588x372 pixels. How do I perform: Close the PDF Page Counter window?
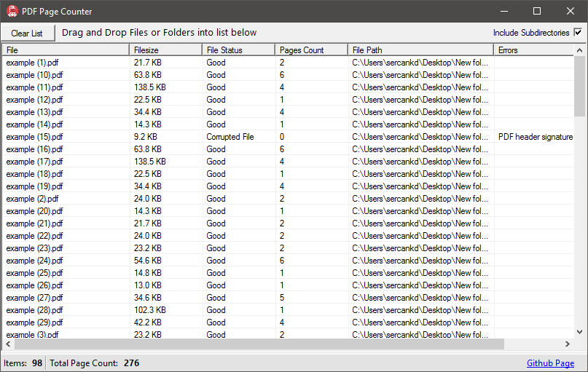(x=571, y=11)
